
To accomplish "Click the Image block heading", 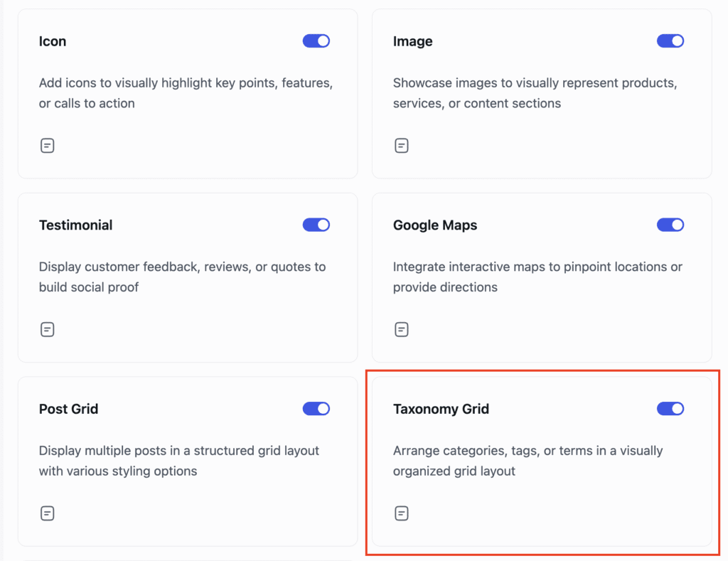I will 413,41.
